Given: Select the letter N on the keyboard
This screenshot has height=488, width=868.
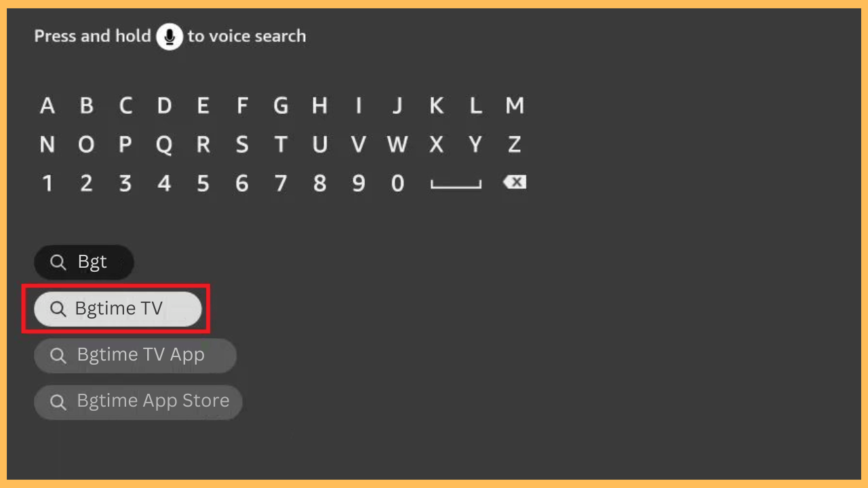Looking at the screenshot, I should (x=47, y=144).
